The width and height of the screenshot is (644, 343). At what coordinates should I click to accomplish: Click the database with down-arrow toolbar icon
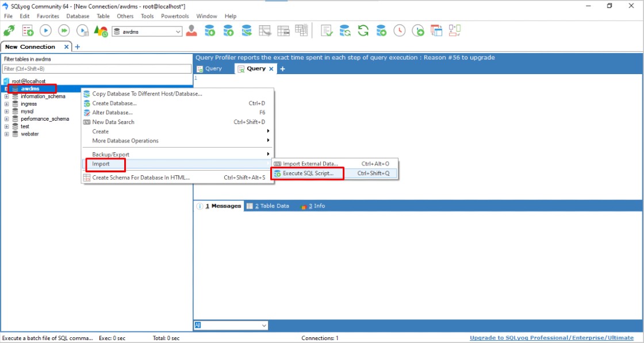click(210, 31)
